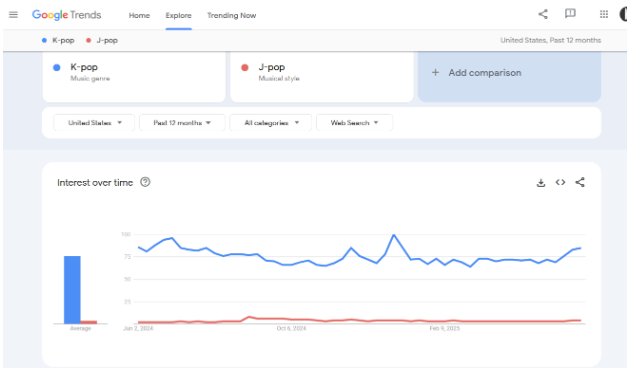This screenshot has width=629, height=377.
Task: Click the Add comparison button
Action: coord(509,77)
